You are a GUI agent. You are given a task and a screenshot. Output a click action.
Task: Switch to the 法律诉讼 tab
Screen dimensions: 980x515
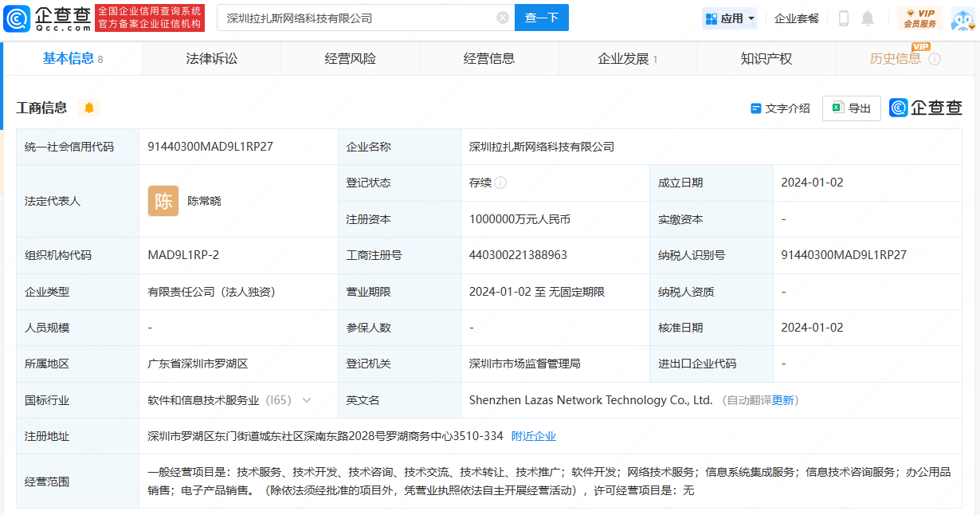[211, 58]
